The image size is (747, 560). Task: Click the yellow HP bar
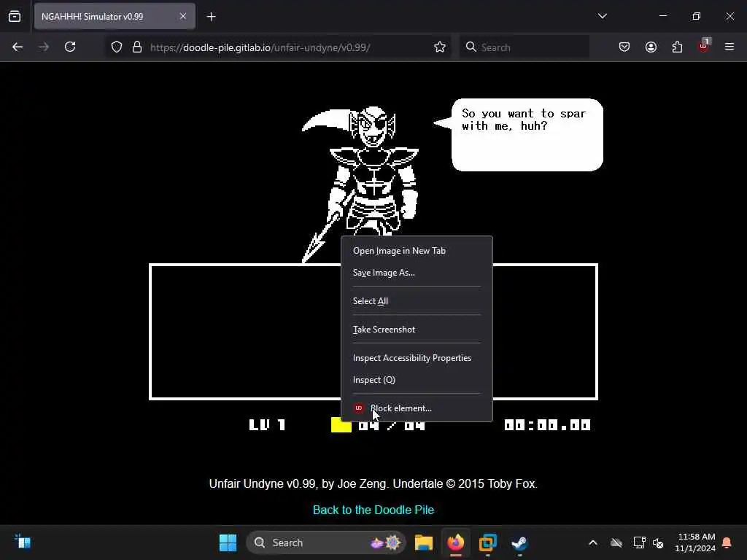click(x=341, y=425)
